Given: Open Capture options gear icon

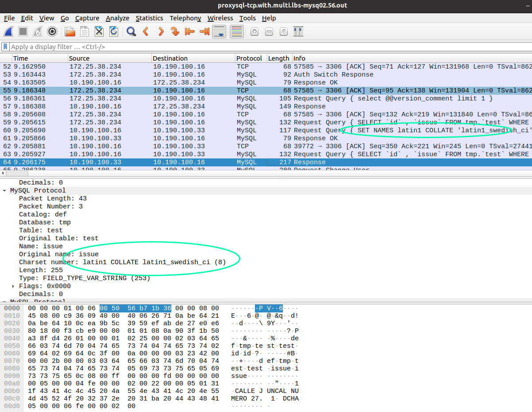Looking at the screenshot, I should click(x=52, y=31).
